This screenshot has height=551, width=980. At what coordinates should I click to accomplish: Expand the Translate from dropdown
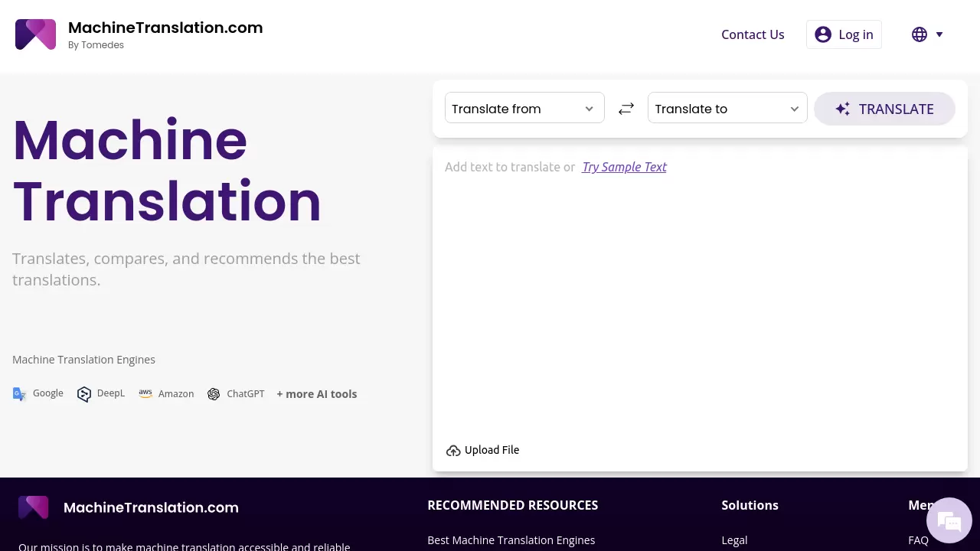coord(524,108)
